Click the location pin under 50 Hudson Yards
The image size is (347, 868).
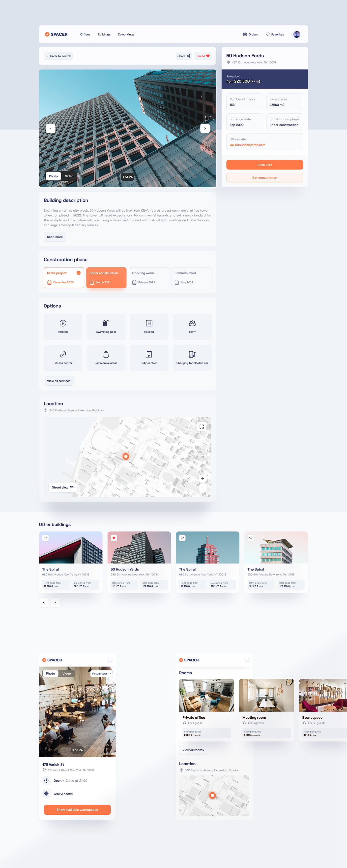click(x=228, y=62)
